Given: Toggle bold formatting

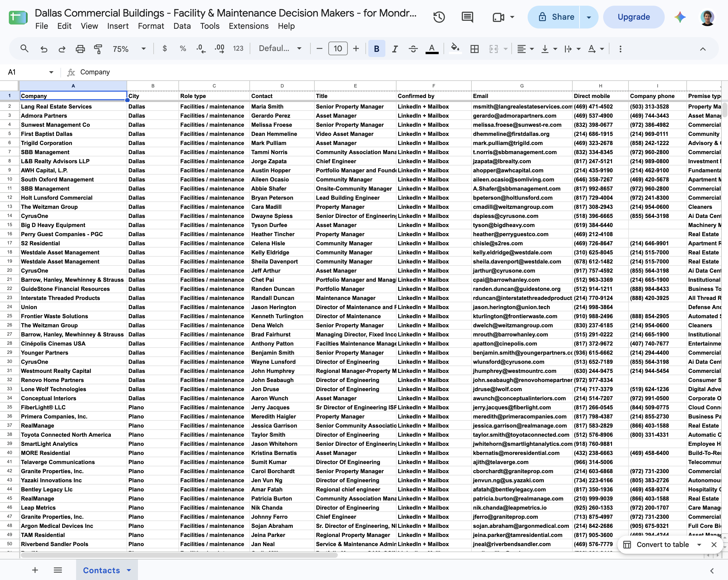Looking at the screenshot, I should pyautogui.click(x=377, y=49).
